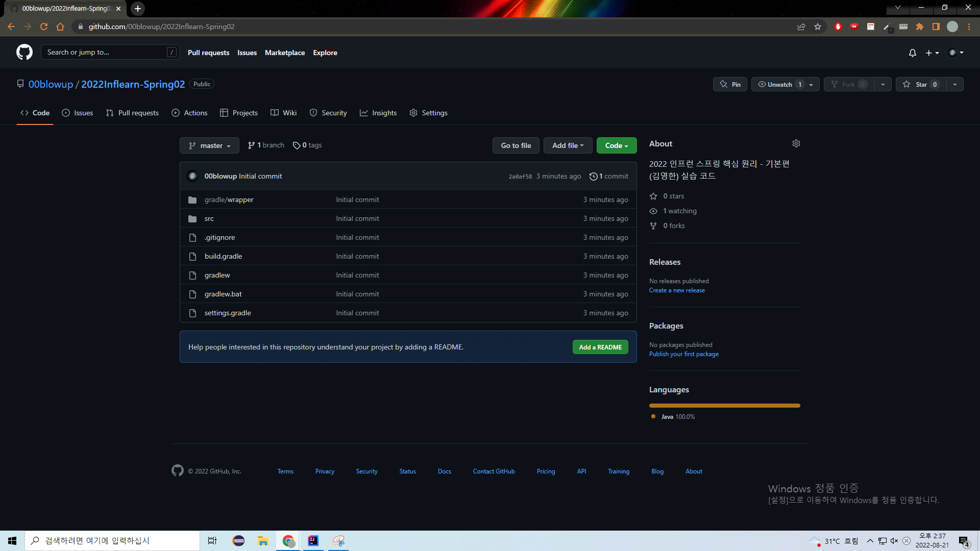Click browser reload button
Image resolution: width=980 pixels, height=551 pixels.
point(44,27)
